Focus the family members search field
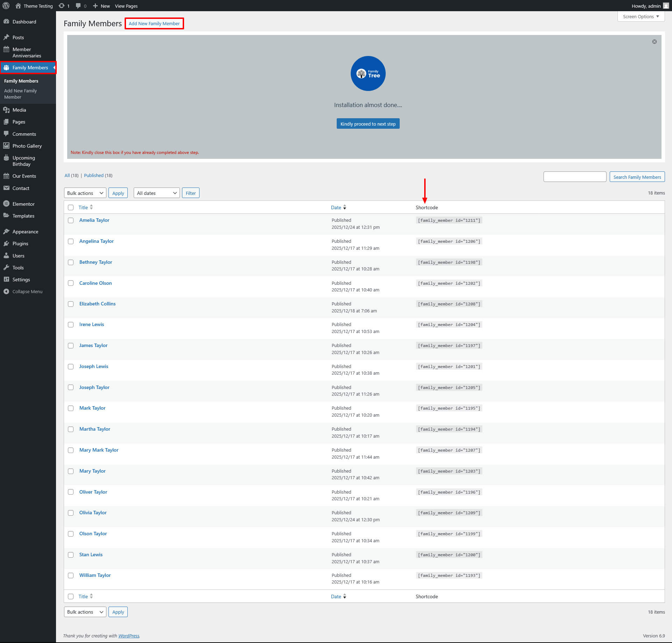The width and height of the screenshot is (672, 643). pos(574,177)
